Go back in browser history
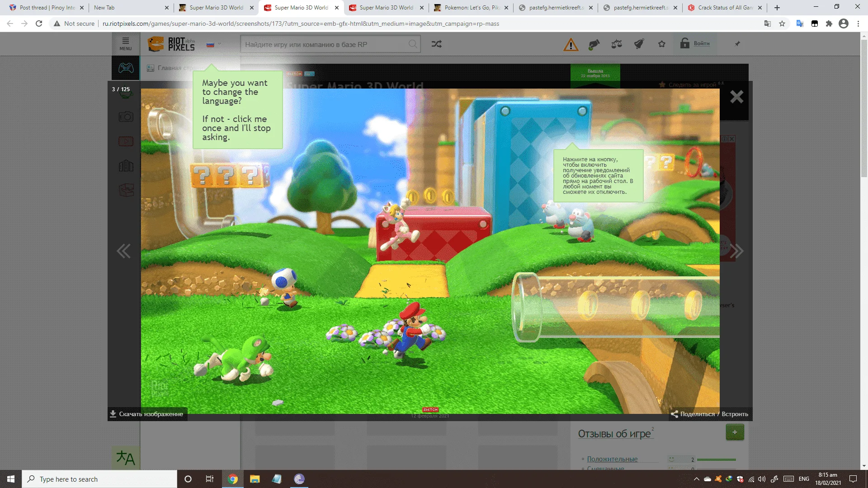Image resolution: width=868 pixels, height=488 pixels. point(10,23)
